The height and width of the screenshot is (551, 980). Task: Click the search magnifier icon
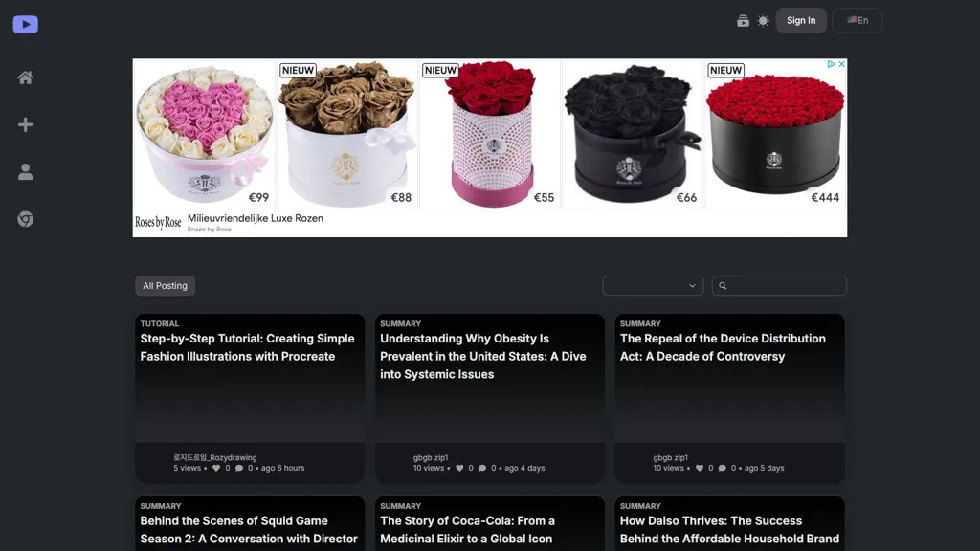(723, 286)
